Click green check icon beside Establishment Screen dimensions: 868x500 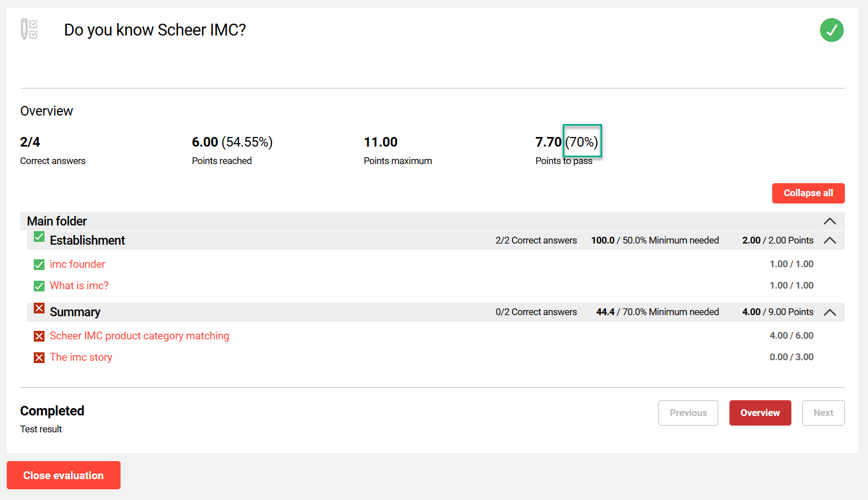39,237
